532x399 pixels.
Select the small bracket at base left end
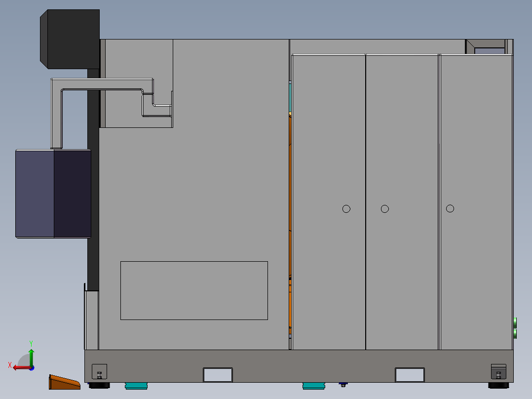(99, 372)
